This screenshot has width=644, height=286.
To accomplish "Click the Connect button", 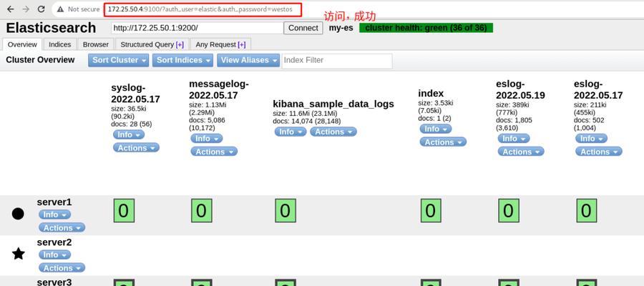I will coord(303,28).
